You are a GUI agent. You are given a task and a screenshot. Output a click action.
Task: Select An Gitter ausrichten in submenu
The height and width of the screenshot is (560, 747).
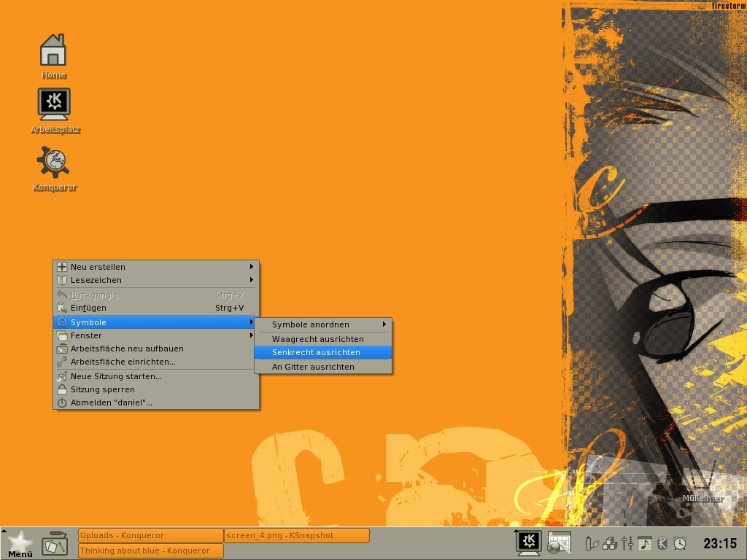point(323,367)
